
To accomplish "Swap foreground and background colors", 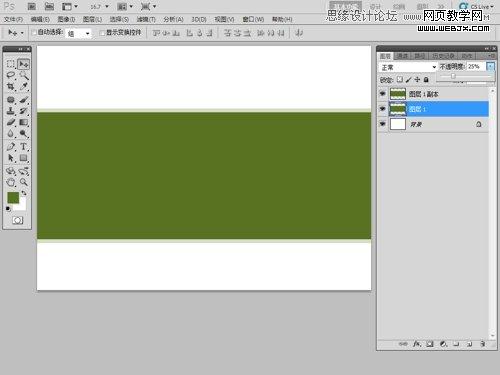I will click(24, 193).
